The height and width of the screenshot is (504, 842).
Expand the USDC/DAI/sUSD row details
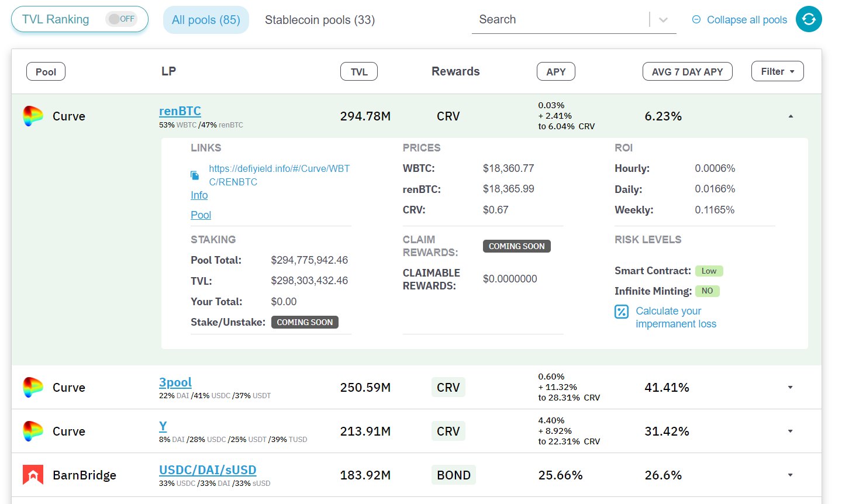[x=791, y=475]
